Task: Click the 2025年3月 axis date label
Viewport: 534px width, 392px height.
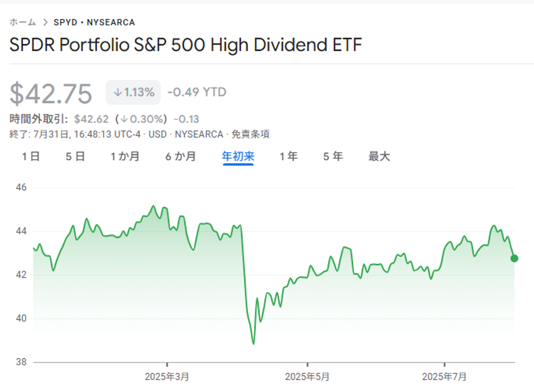Action: pyautogui.click(x=167, y=376)
